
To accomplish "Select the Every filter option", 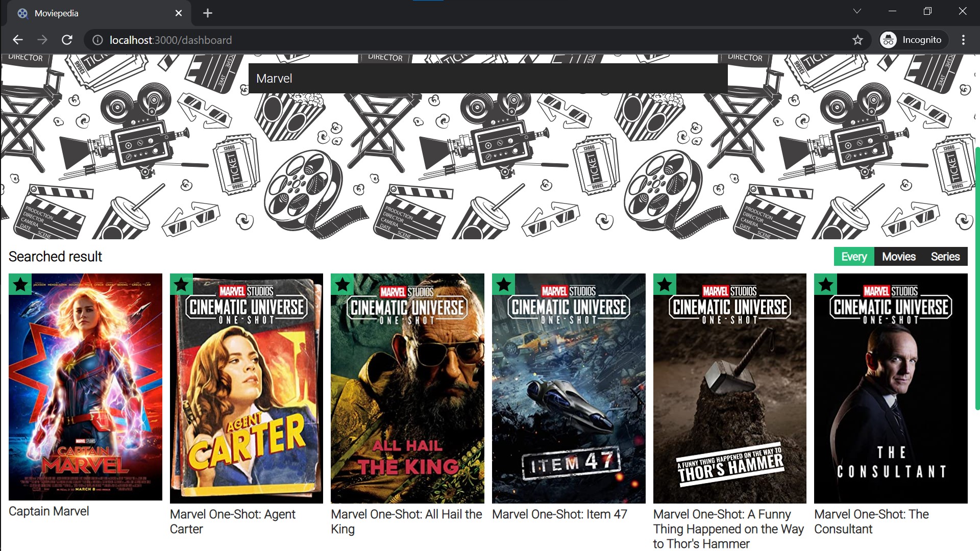I will (x=853, y=257).
